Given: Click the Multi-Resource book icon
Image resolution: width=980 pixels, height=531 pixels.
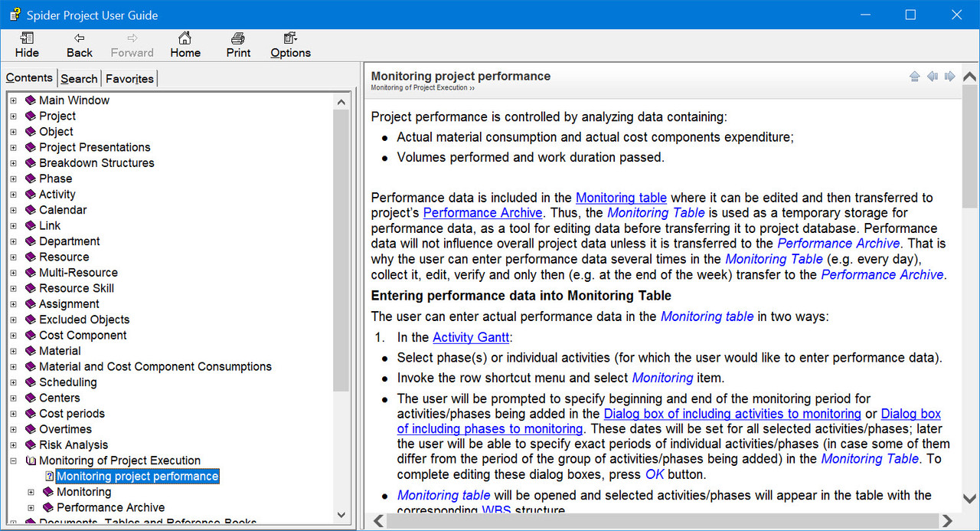Looking at the screenshot, I should [x=31, y=273].
